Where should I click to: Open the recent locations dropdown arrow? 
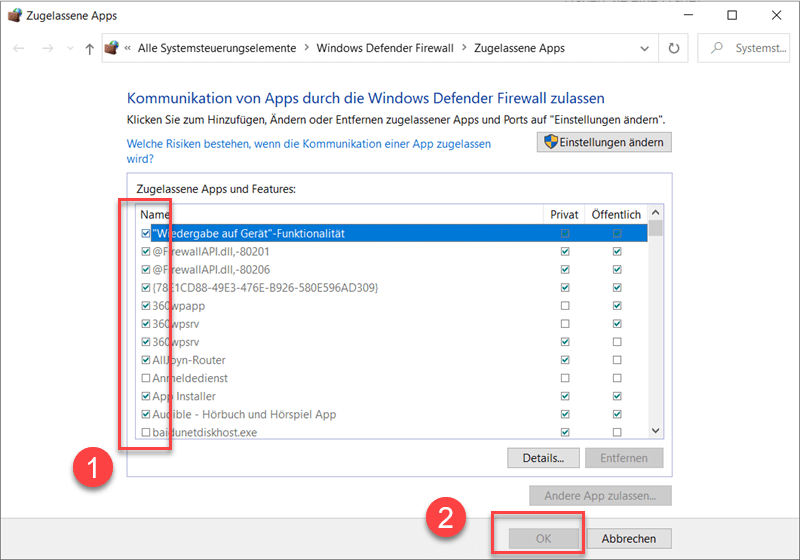pyautogui.click(x=70, y=48)
